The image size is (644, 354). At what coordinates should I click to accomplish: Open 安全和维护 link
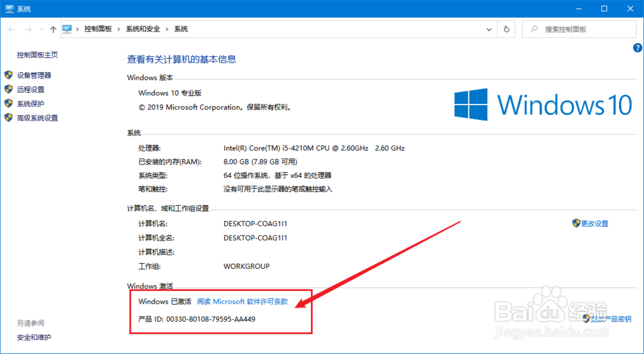coord(34,337)
